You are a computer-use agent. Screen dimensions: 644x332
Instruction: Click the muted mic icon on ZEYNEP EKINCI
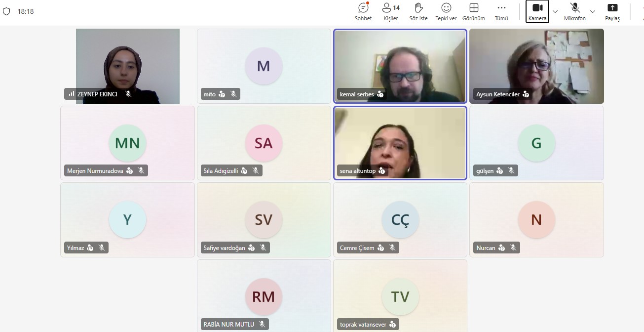[128, 94]
